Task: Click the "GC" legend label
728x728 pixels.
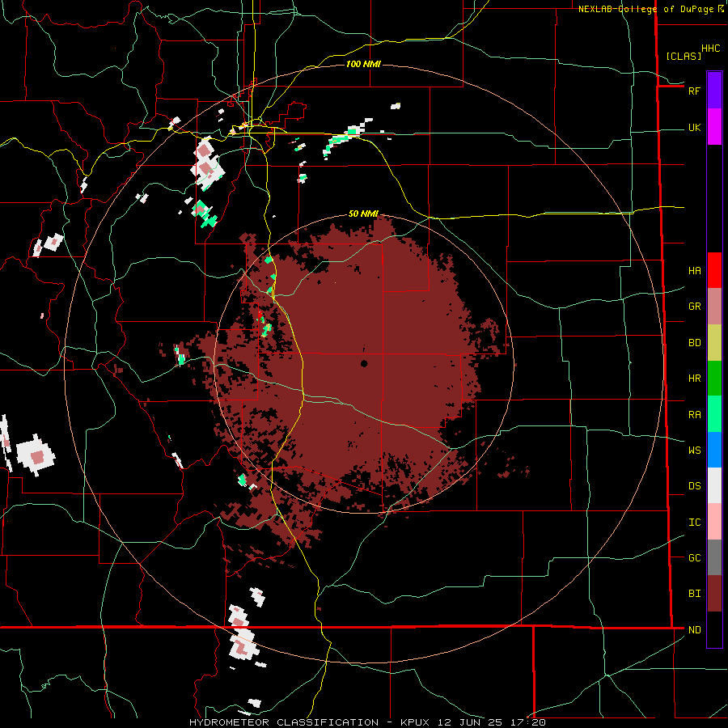Action: (694, 557)
